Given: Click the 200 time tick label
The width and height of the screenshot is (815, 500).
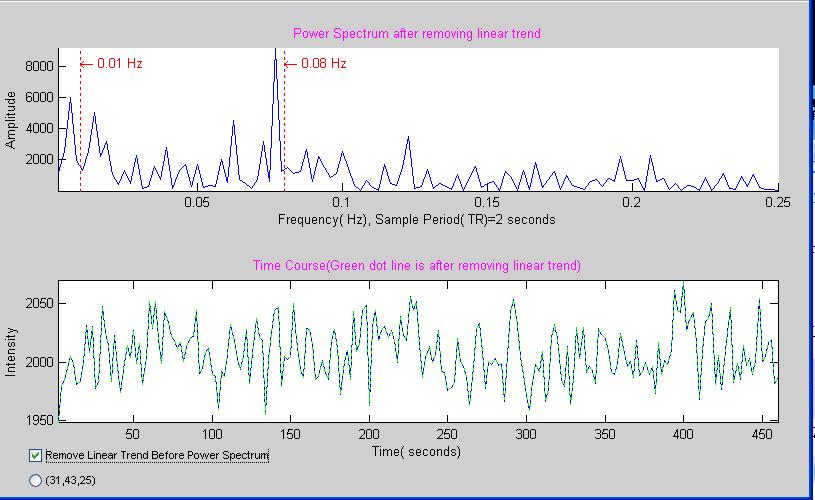Looking at the screenshot, I should point(369,434).
